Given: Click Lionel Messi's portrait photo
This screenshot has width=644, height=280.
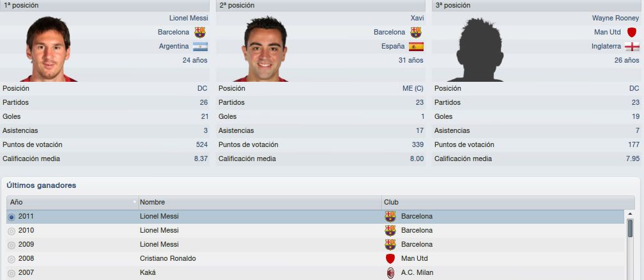Looking at the screenshot, I should pyautogui.click(x=48, y=49).
